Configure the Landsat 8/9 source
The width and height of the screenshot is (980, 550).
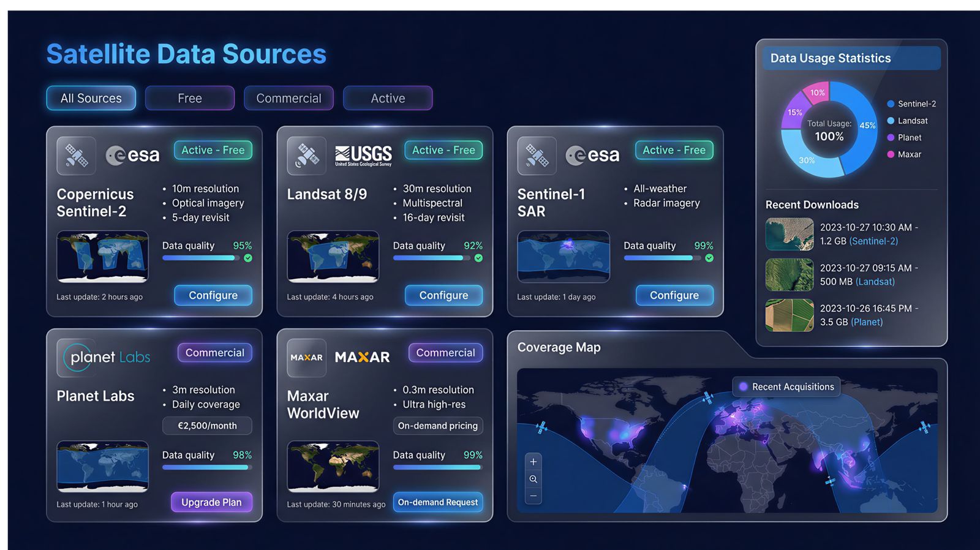click(x=443, y=295)
